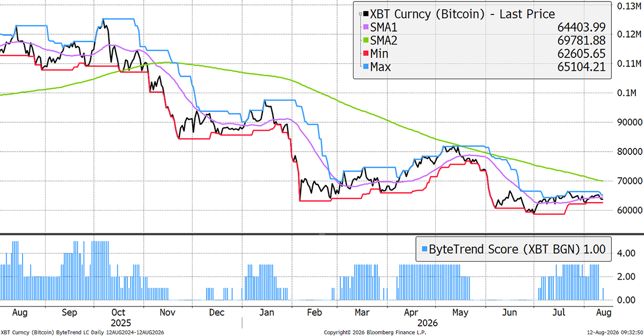
Task: Click the Sep month label
Action: 70,312
